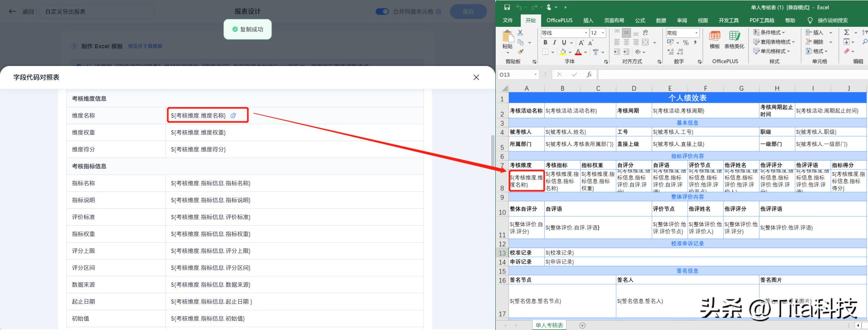Image resolution: width=868 pixels, height=330 pixels.
Task: Click the AutoSum sigma icon
Action: 847,33
